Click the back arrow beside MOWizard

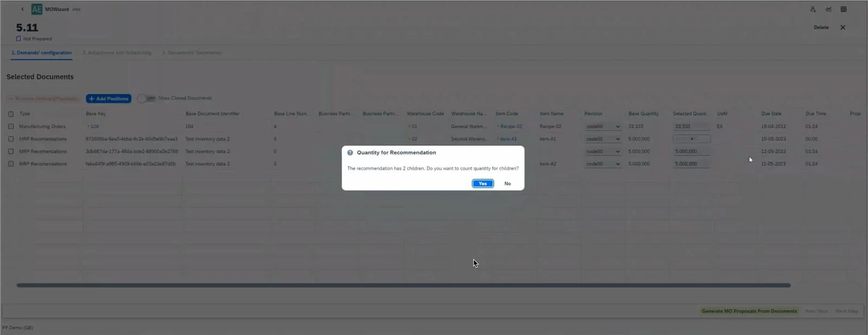coord(22,9)
